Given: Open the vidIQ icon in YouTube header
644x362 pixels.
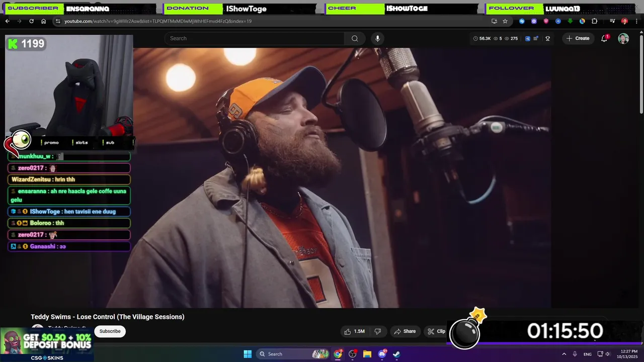Looking at the screenshot, I should [528, 38].
